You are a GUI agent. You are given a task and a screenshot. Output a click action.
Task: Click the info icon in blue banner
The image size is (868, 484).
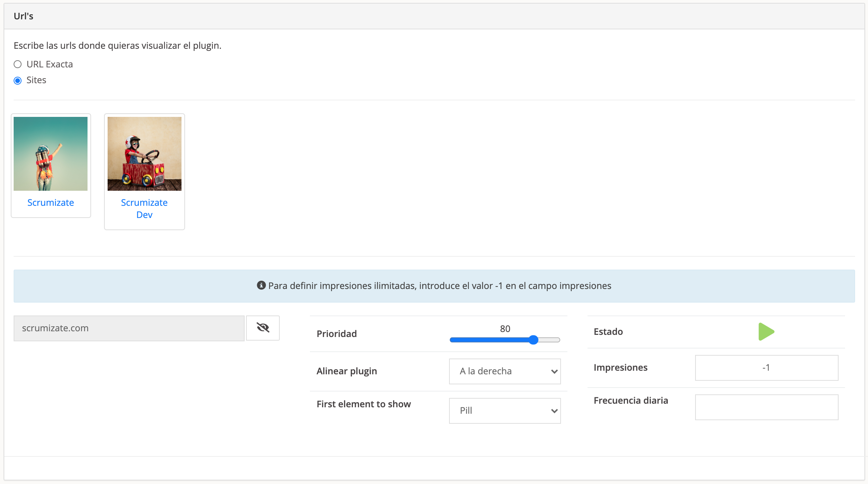coord(261,285)
